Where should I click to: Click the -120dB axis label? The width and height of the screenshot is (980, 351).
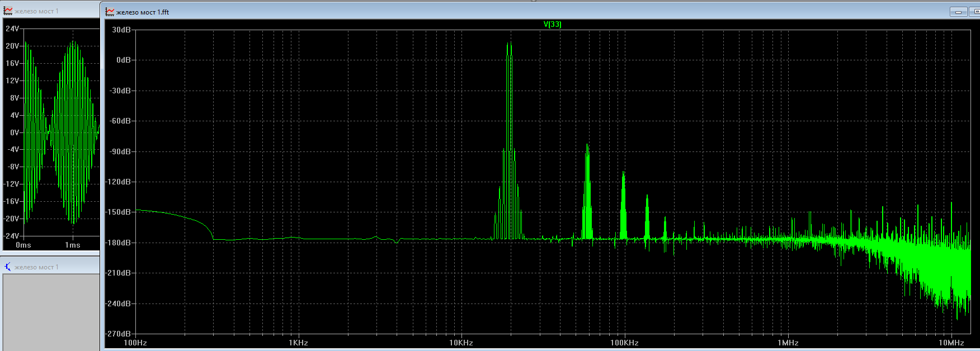[118, 182]
